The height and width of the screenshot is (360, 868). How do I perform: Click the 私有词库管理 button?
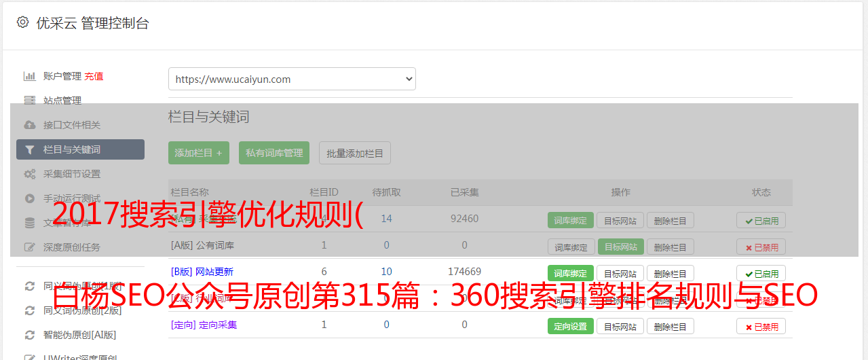(274, 153)
